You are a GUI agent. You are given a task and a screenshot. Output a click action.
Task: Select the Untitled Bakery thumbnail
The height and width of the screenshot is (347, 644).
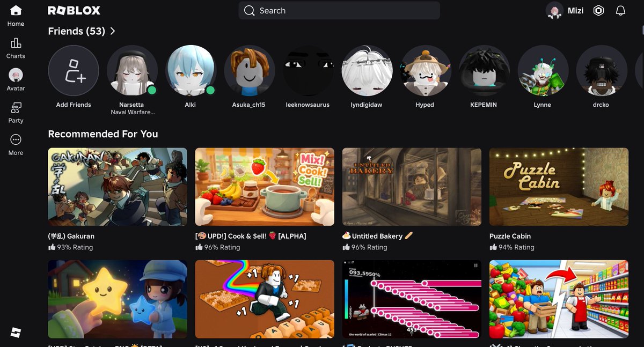point(412,187)
